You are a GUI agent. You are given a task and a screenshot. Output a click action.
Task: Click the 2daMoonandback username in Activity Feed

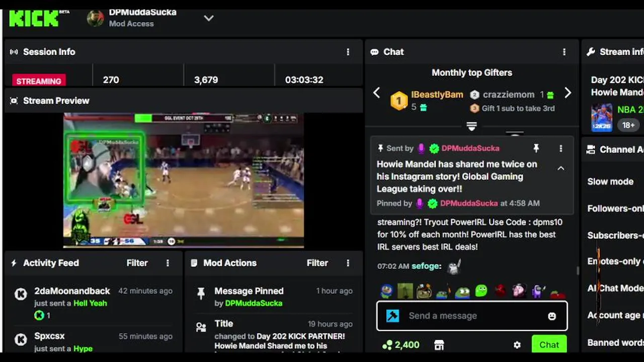pos(72,291)
